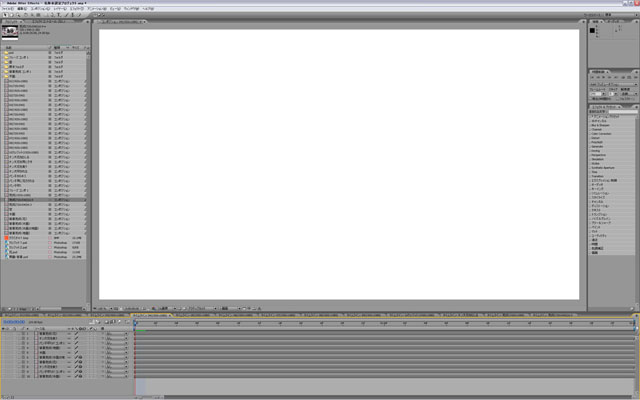Open blending mode dropdown for layer 5
640x400 pixels.
(117, 352)
